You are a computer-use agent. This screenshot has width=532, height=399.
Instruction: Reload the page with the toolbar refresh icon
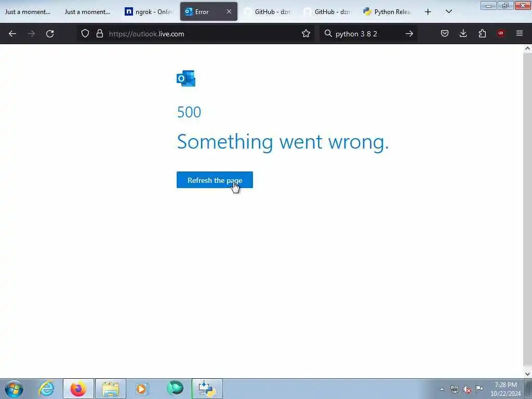(x=50, y=34)
